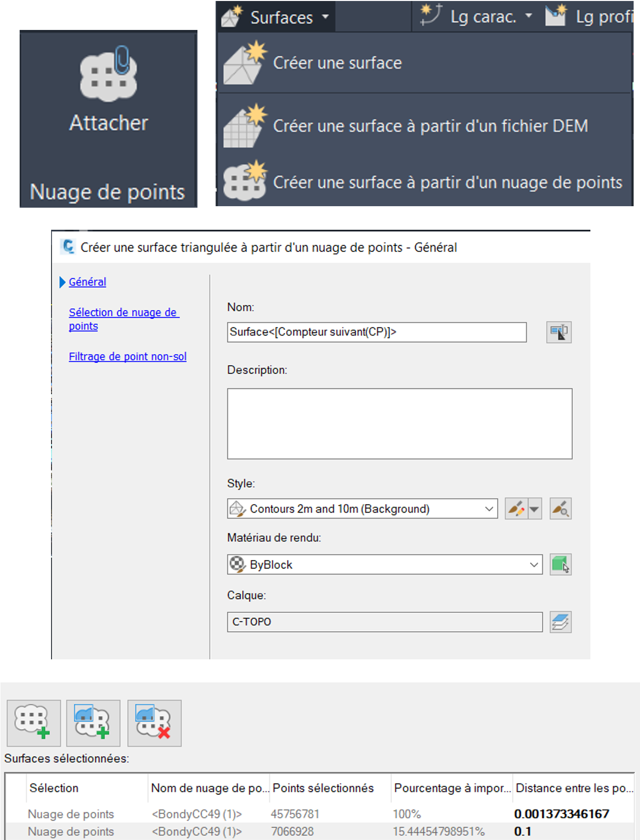640x840 pixels.
Task: Open Sélection de nuage de points page
Action: 124,319
